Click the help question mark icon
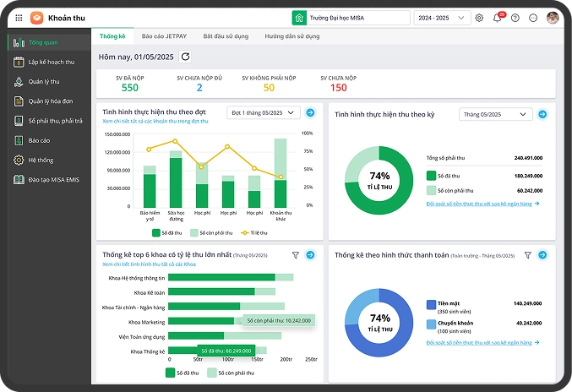This screenshot has width=572, height=392. (515, 18)
